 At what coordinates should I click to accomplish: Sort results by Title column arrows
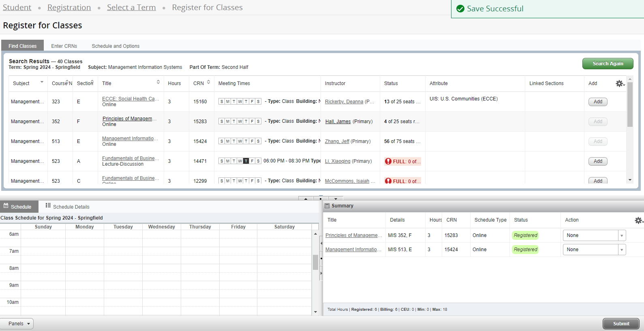point(158,82)
